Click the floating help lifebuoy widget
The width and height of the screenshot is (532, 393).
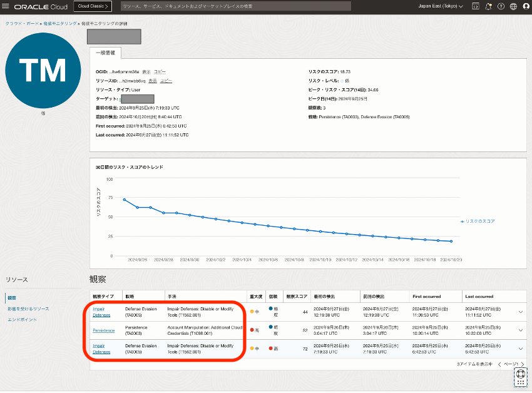coord(521,374)
